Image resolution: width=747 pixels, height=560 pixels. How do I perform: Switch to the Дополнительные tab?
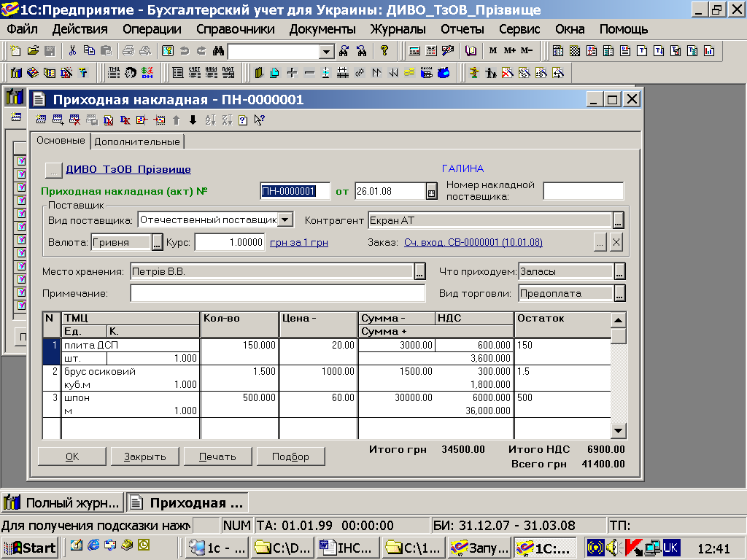pos(137,141)
